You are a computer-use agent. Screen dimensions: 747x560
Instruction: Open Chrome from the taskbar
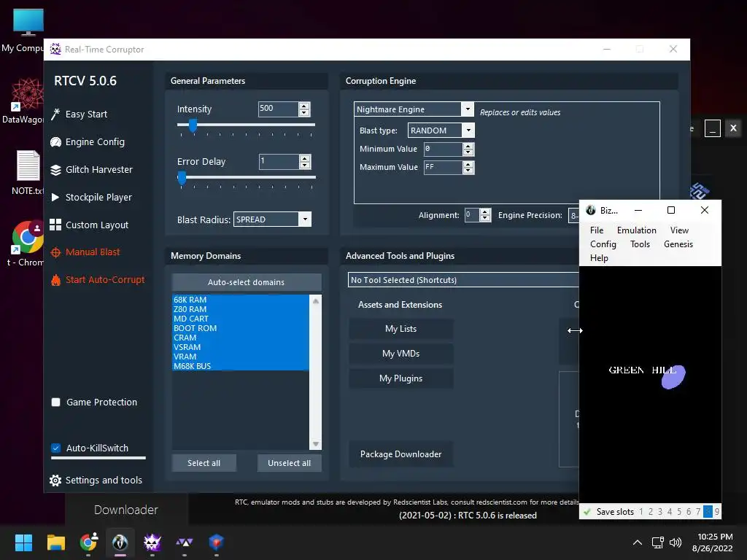tap(88, 542)
